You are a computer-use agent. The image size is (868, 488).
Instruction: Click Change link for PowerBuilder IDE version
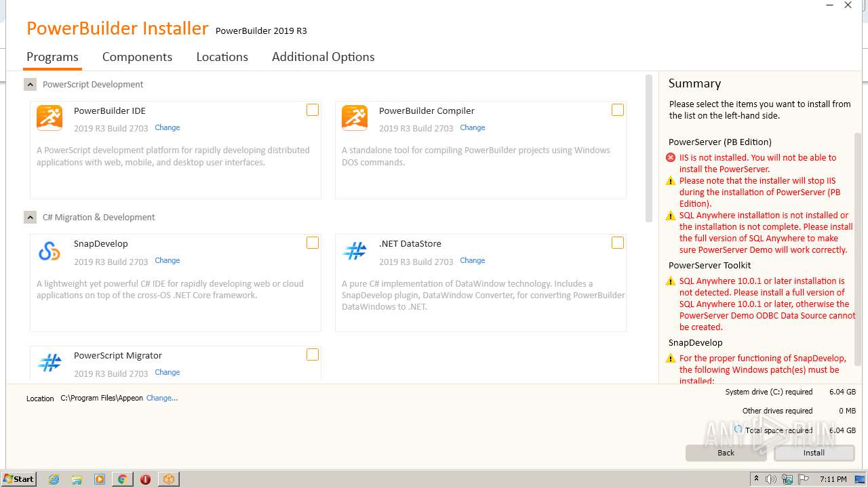167,128
